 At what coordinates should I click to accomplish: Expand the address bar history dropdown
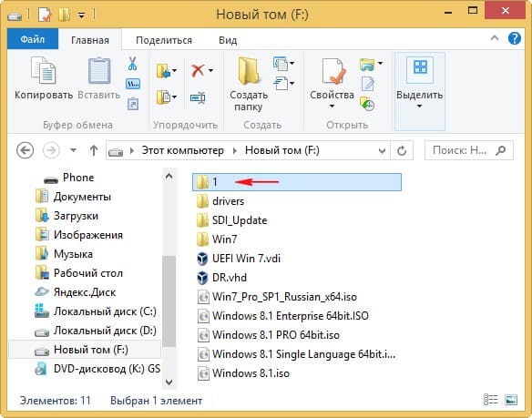click(x=382, y=150)
